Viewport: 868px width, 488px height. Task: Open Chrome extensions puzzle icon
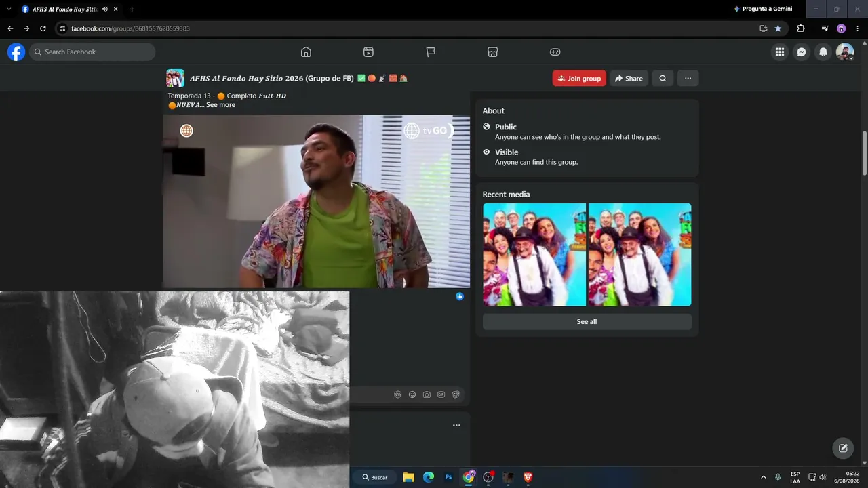(801, 28)
